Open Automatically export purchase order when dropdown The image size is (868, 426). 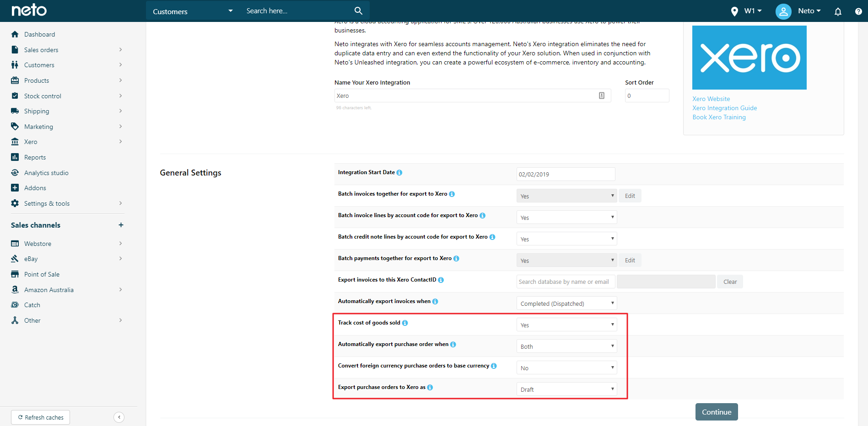point(566,346)
